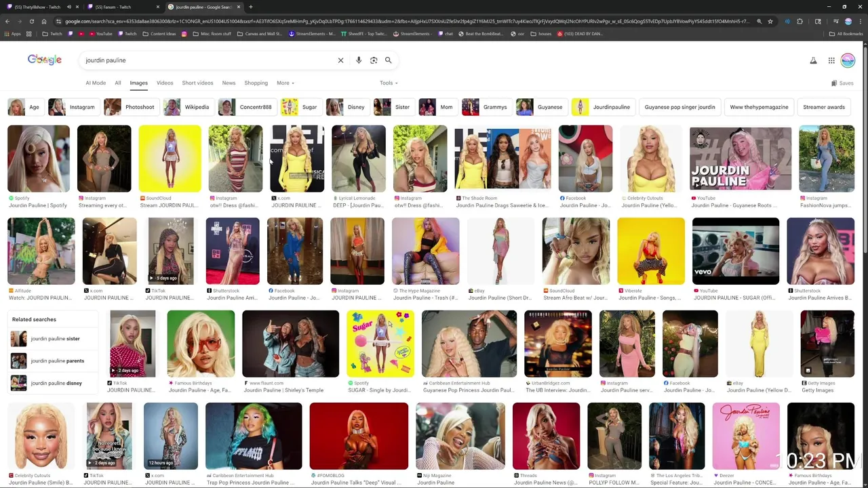The image size is (868, 488).
Task: Open the zoom magnifier icon in address bar
Action: (x=759, y=21)
